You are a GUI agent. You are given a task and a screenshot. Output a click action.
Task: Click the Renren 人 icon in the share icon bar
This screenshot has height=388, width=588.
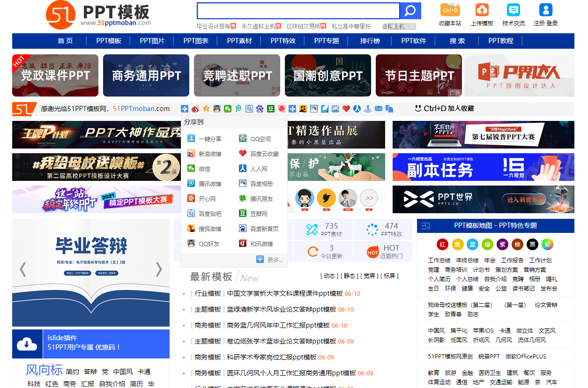(x=357, y=109)
